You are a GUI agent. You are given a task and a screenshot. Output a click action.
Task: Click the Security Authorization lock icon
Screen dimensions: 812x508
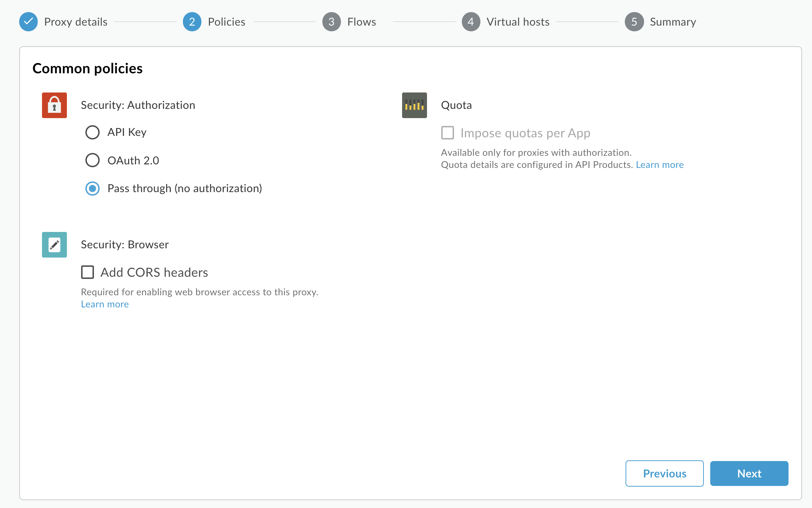[55, 105]
